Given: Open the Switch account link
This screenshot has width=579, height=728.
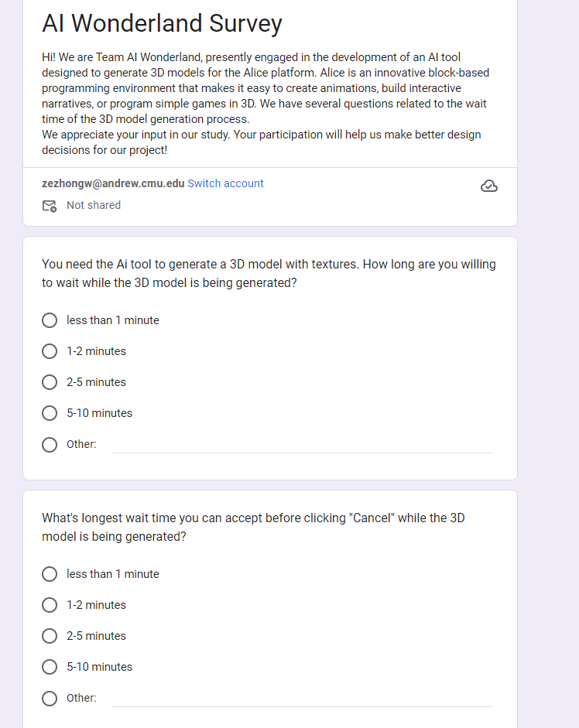Looking at the screenshot, I should [x=225, y=183].
